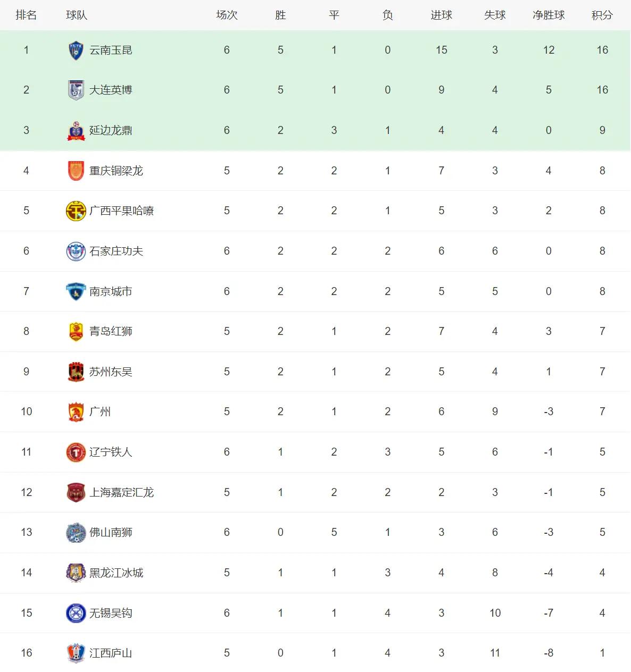This screenshot has width=631, height=672.
Task: Sort by the 净胜球 column header
Action: 549,15
